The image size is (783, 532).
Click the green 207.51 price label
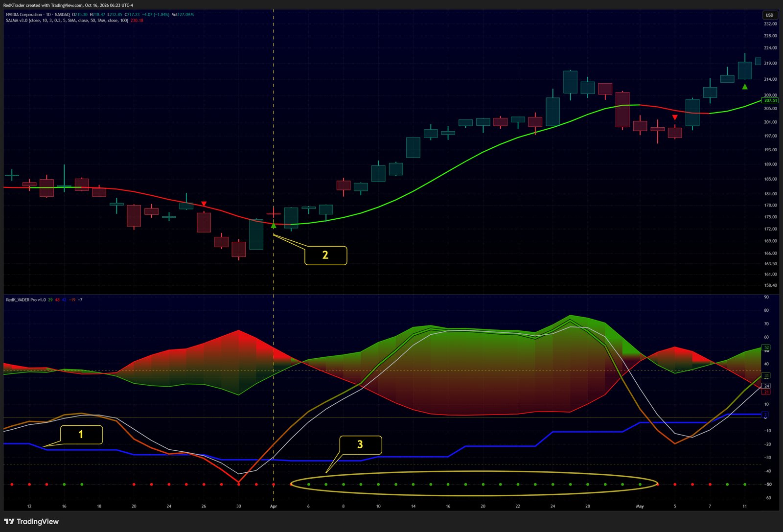tap(770, 100)
